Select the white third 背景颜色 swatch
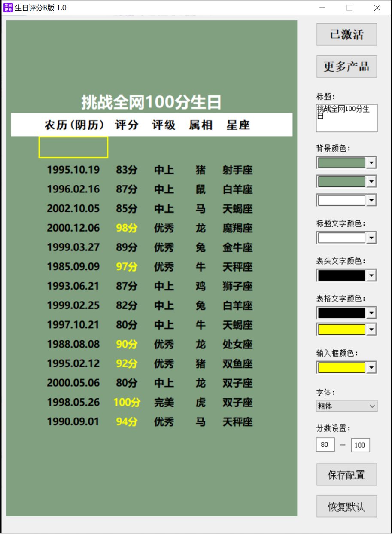392x534 pixels. (342, 200)
